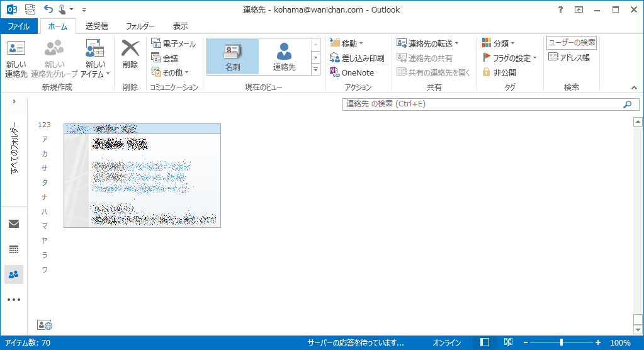Screen dimensions: 644x350
Task: Jump to カ in the index
Action: coord(44,154)
